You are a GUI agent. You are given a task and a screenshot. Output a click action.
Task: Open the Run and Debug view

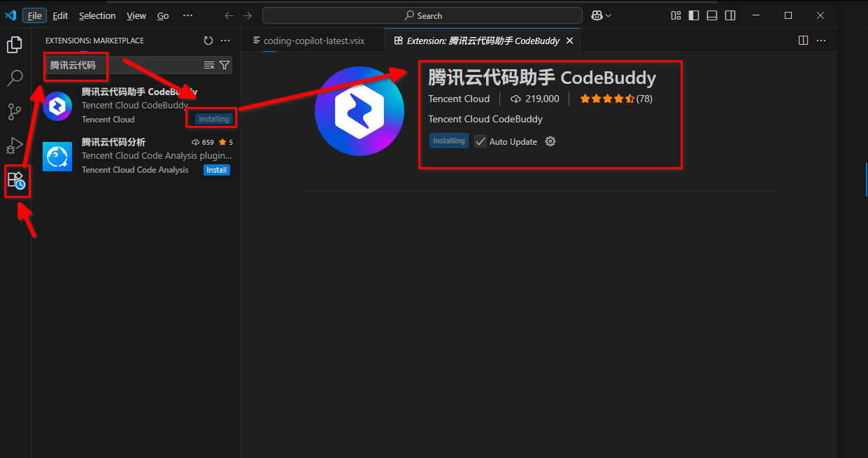point(15,145)
